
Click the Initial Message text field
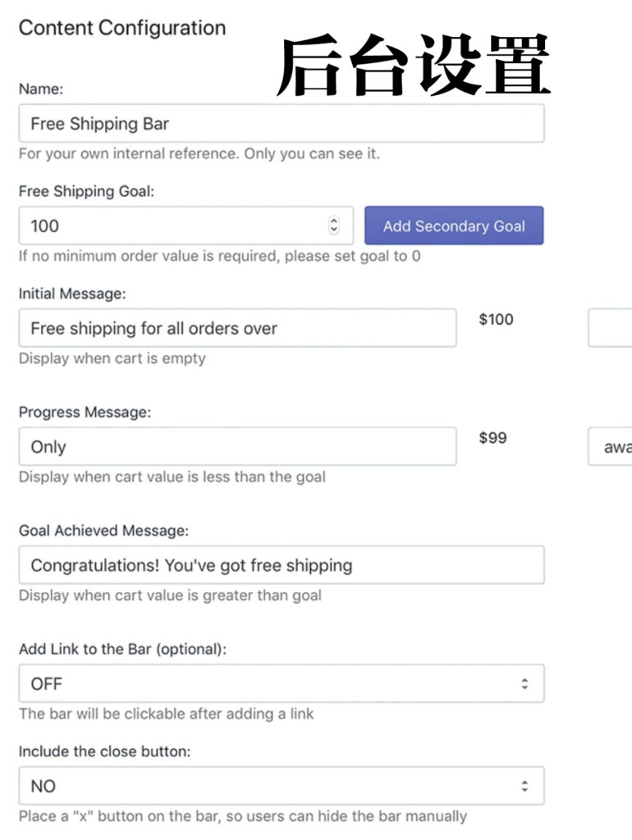237,328
